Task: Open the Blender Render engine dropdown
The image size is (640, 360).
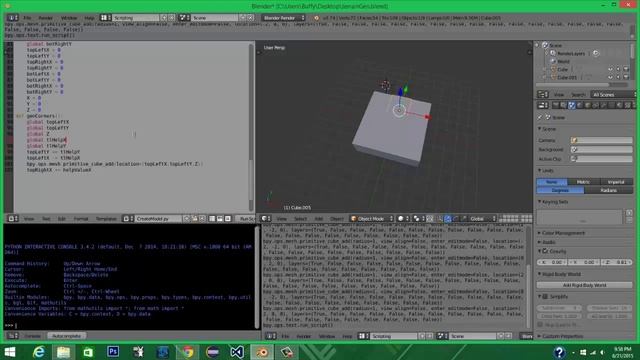Action: (x=284, y=18)
